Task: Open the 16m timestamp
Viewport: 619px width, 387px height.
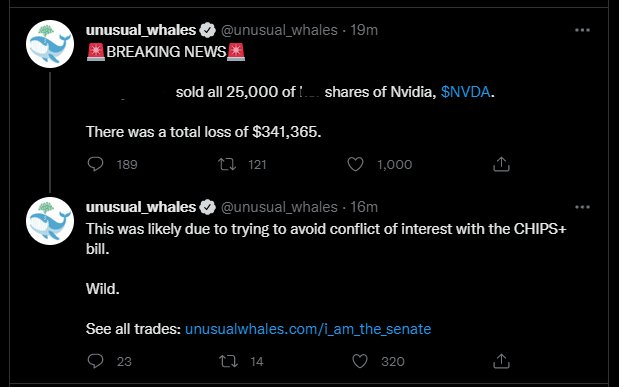Action: 364,207
